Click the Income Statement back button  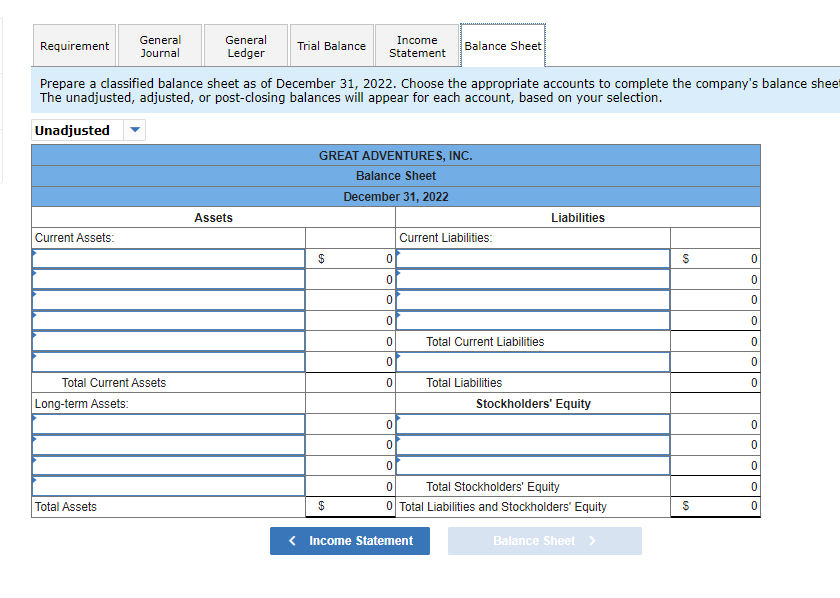[349, 540]
